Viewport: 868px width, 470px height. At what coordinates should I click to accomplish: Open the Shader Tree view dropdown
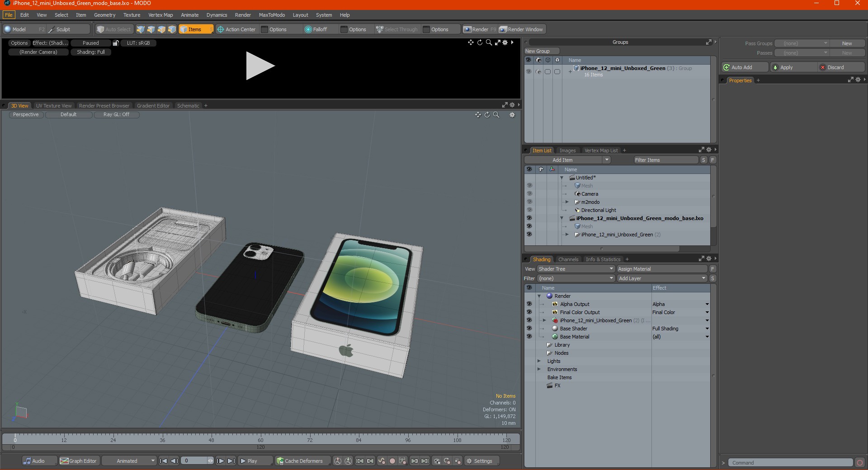[x=576, y=269]
